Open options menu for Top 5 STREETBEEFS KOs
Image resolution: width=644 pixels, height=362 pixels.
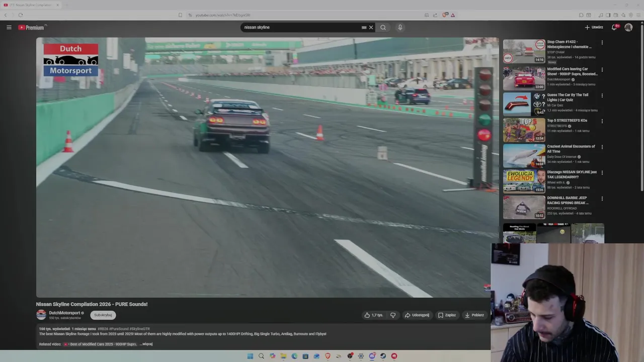(x=602, y=121)
